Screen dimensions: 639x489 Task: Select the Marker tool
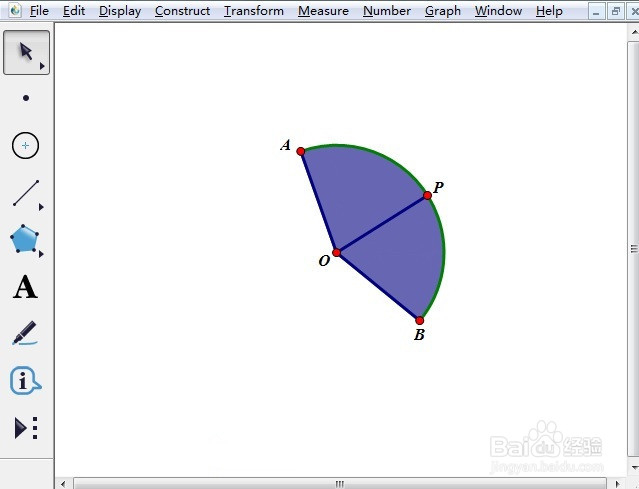25,333
